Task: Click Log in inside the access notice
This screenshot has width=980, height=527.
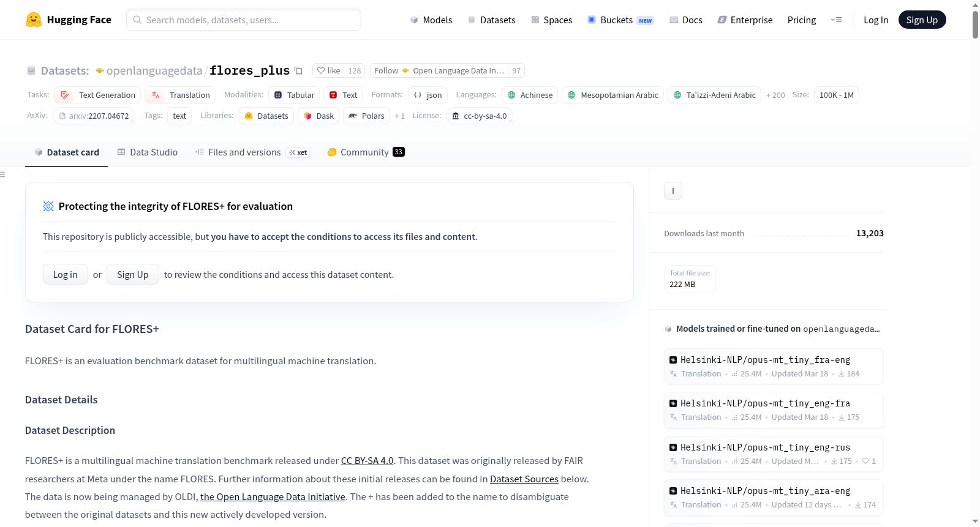Action: pyautogui.click(x=66, y=274)
